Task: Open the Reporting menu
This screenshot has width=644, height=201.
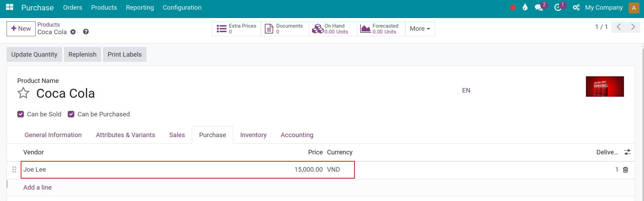Action: pyautogui.click(x=140, y=8)
